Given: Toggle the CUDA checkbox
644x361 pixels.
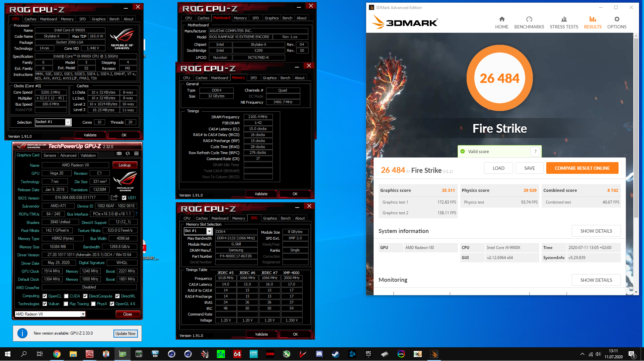Looking at the screenshot, I should pos(66,296).
